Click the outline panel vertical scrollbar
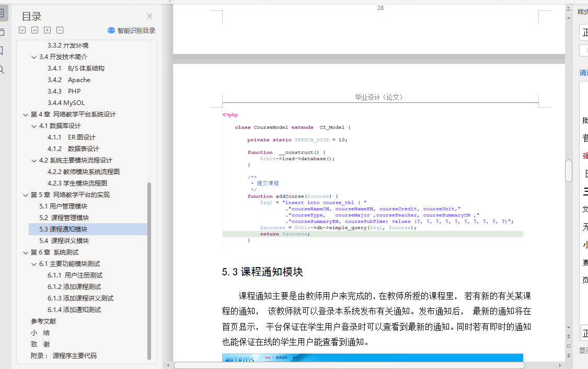The width and height of the screenshot is (588, 369). (x=149, y=271)
